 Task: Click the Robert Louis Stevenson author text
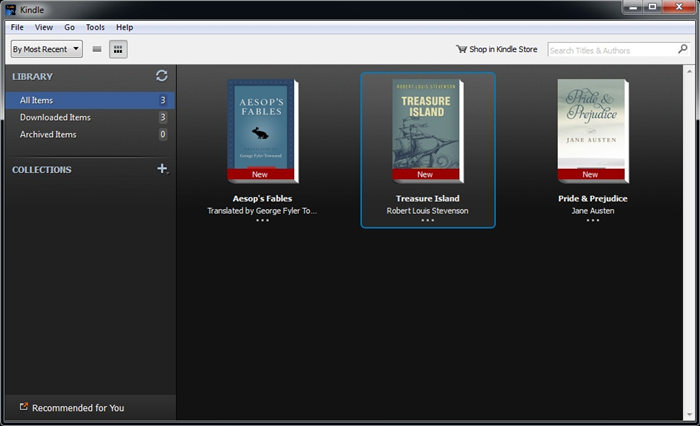(428, 211)
